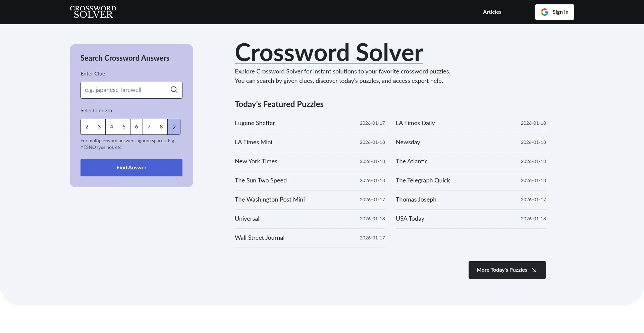The width and height of the screenshot is (644, 333).
Task: Select length 5 for the answer
Action: pos(124,127)
